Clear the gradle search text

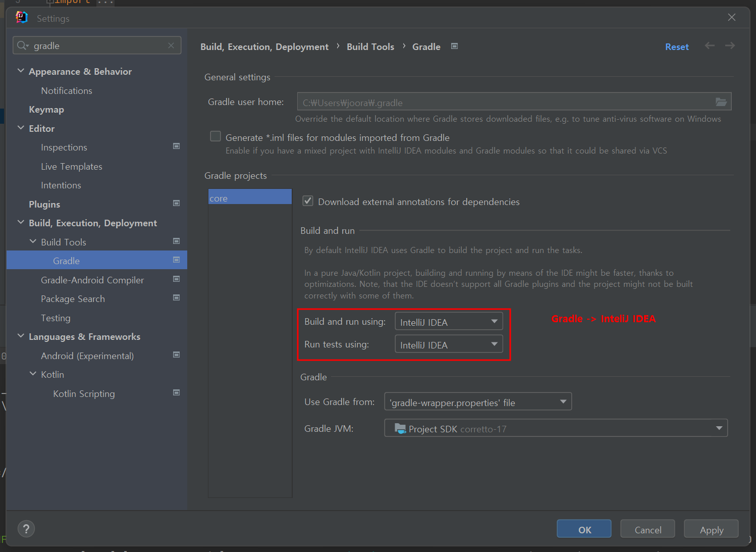[x=171, y=45]
